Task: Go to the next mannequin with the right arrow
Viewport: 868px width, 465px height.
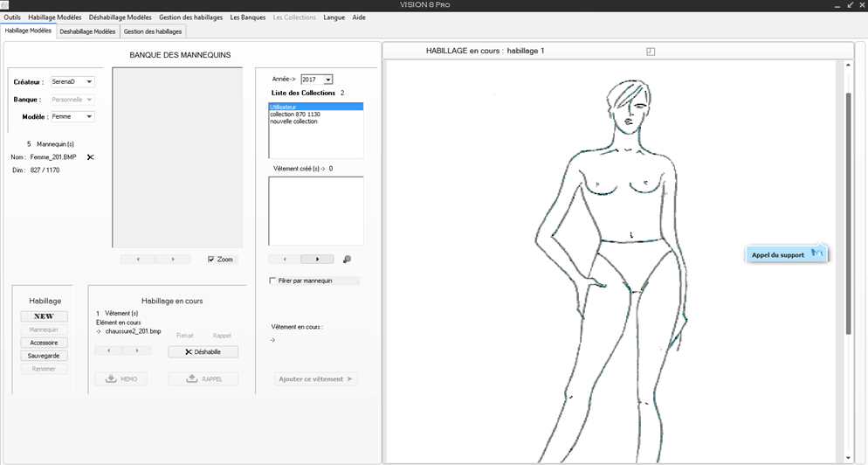Action: pos(173,260)
